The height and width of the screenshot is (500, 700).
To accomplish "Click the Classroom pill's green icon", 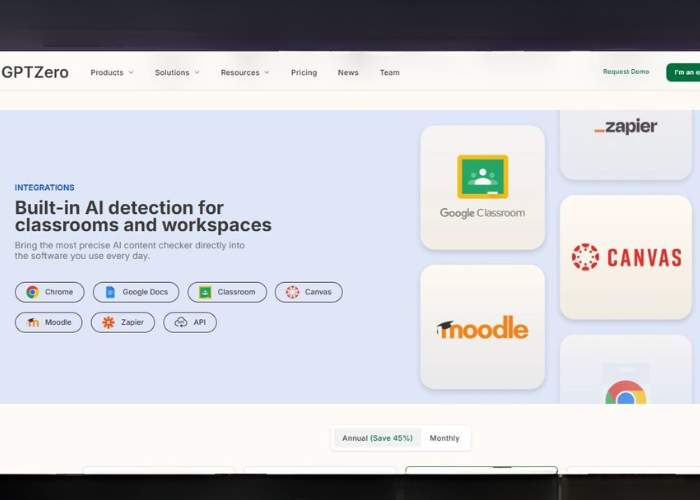I will 205,292.
